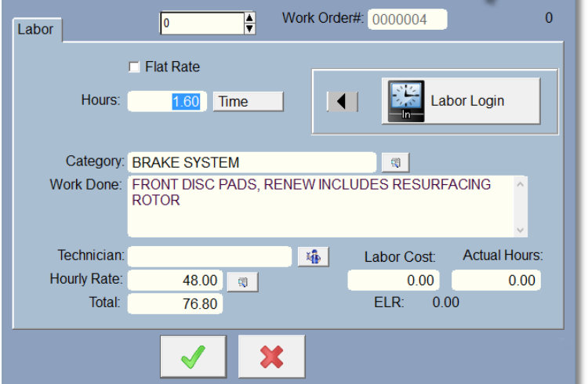Screen dimensions: 588x384
Task: Open the Hourly Rate lookup icon
Action: [x=242, y=281]
